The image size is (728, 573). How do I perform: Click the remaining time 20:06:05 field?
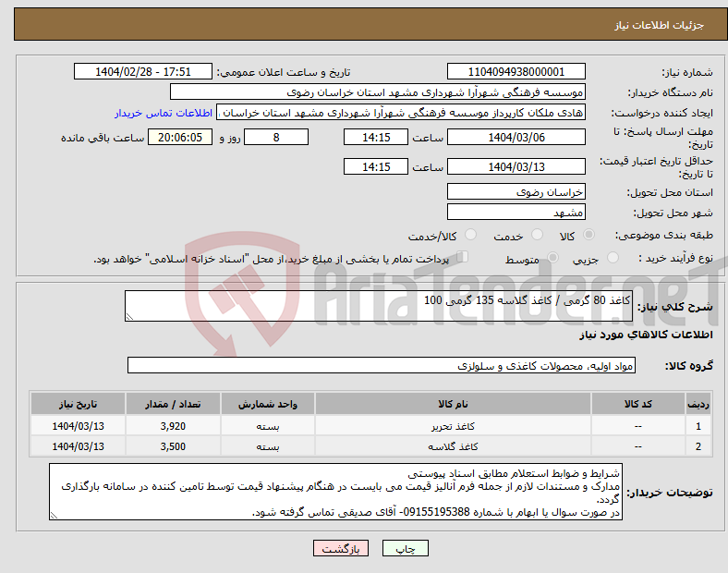180,137
